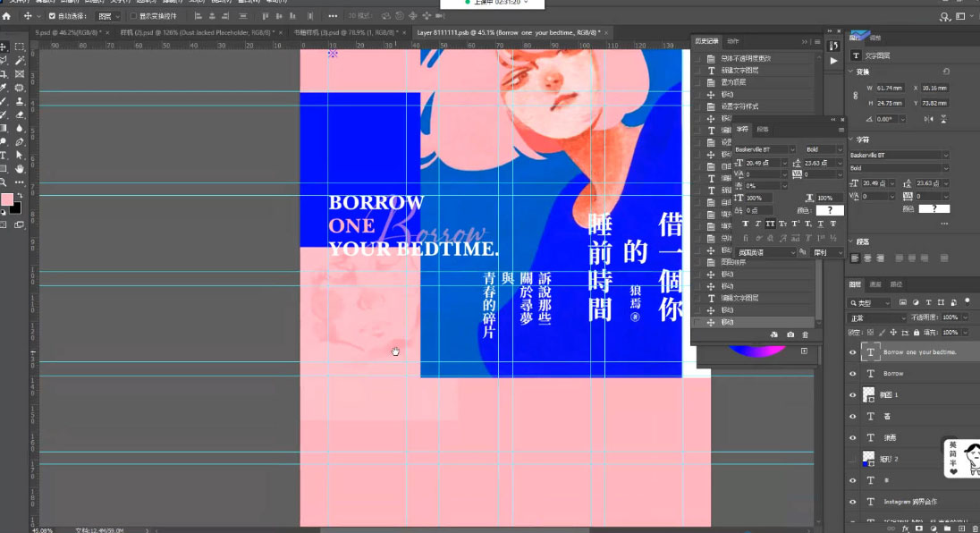Screen dimensions: 980x533
Task: Select the Hand tool in the toolbox
Action: point(20,169)
